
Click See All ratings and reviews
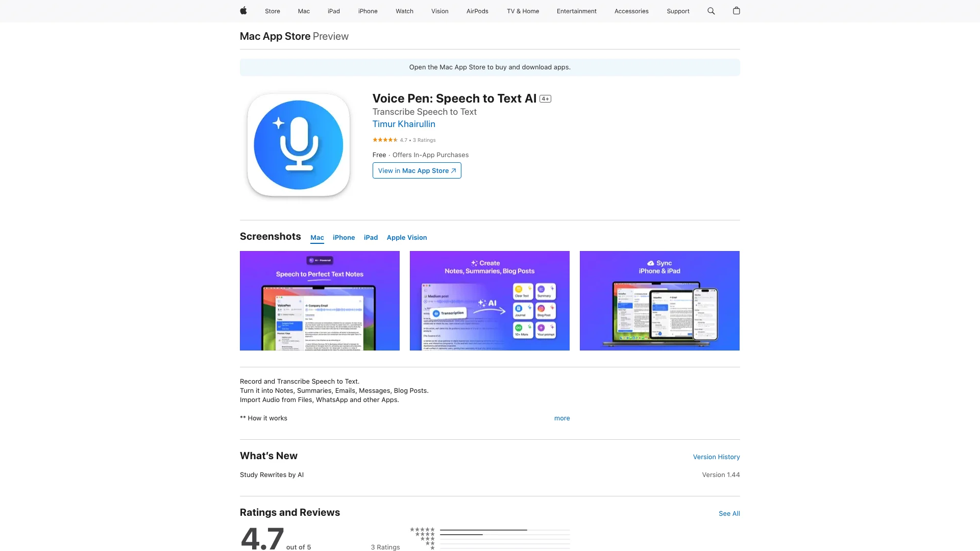tap(729, 513)
